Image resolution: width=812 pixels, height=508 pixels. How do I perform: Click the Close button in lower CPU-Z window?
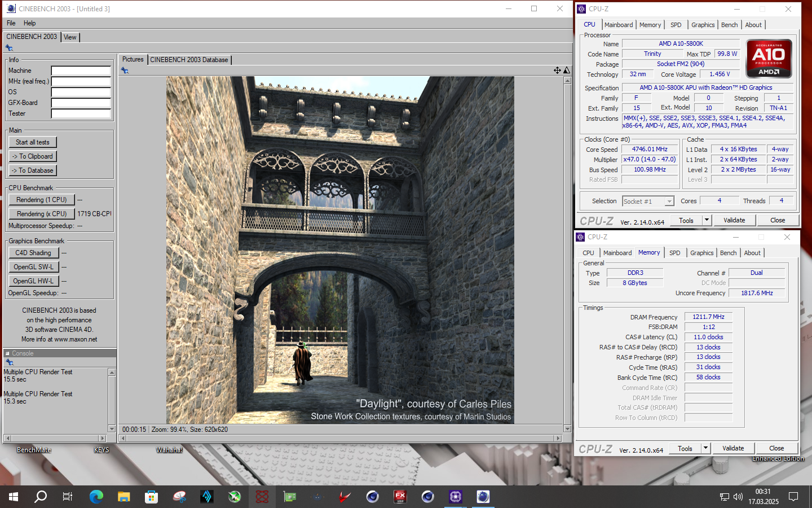pyautogui.click(x=776, y=448)
